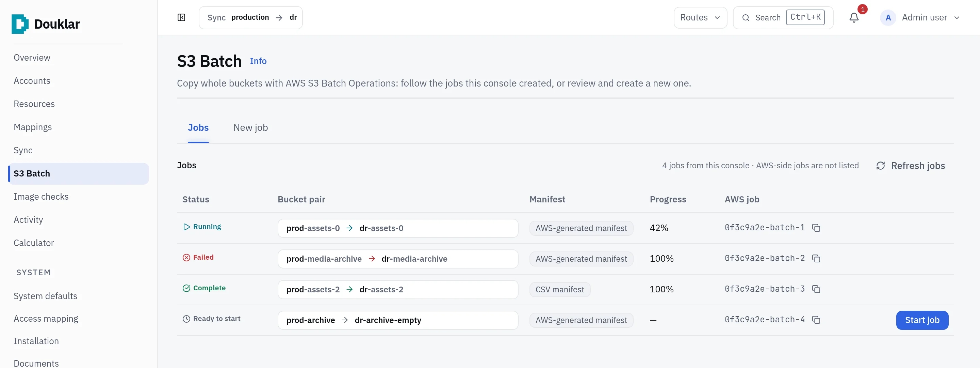Open System defaults settings

45,296
